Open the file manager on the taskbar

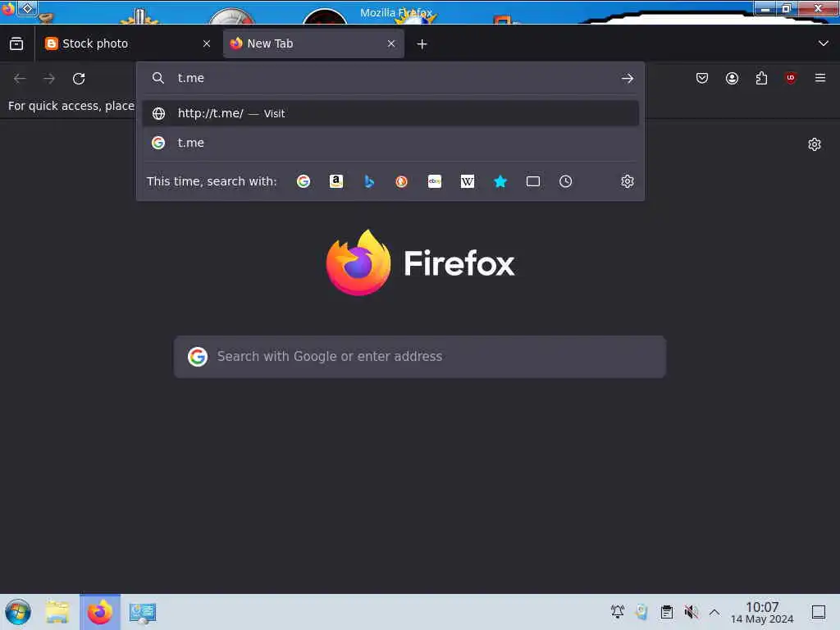[x=57, y=612]
